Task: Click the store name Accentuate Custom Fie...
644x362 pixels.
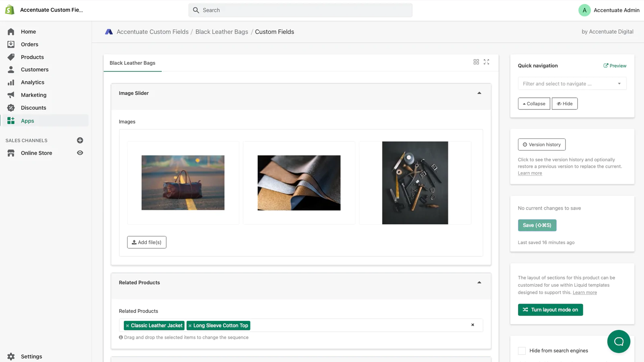Action: pos(52,10)
